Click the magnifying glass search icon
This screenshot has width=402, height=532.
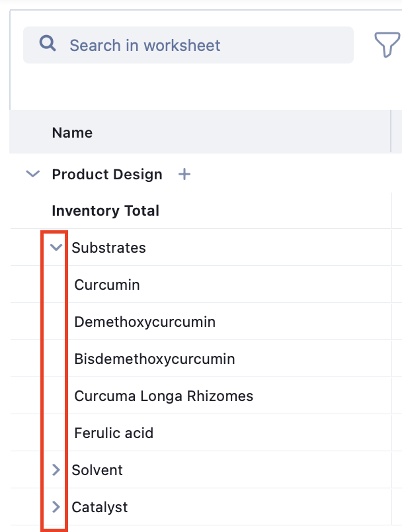(48, 44)
